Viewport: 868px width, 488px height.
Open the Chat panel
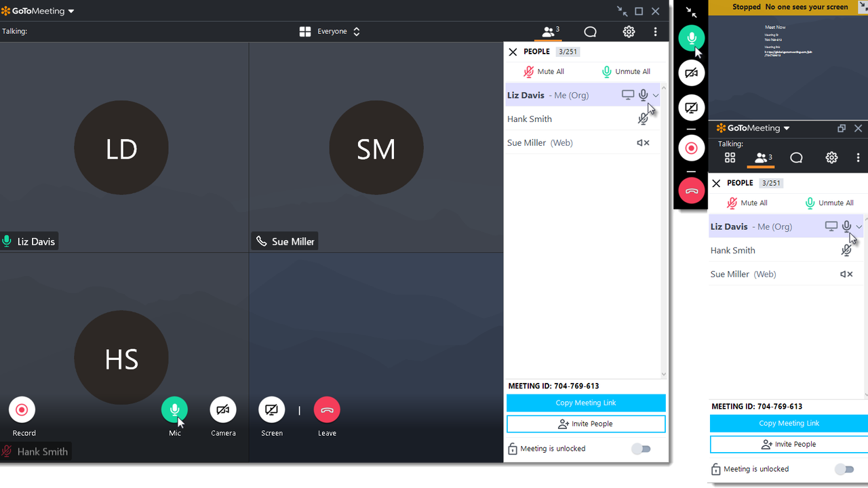pyautogui.click(x=589, y=31)
